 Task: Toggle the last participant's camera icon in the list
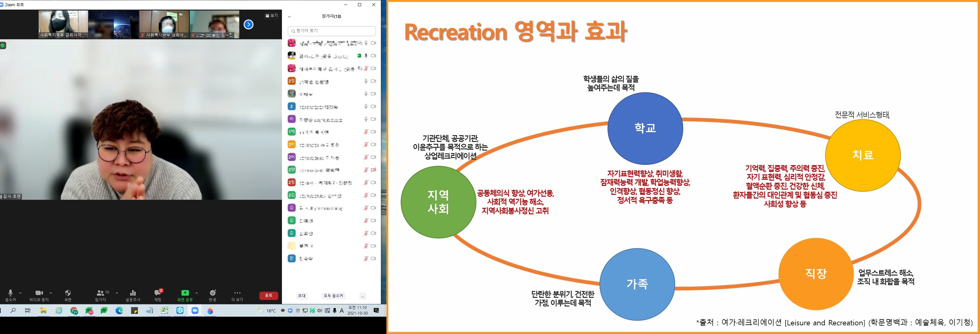pos(373,259)
